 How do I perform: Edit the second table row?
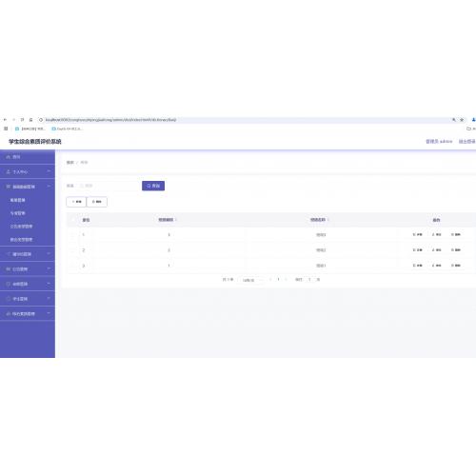[x=437, y=250]
